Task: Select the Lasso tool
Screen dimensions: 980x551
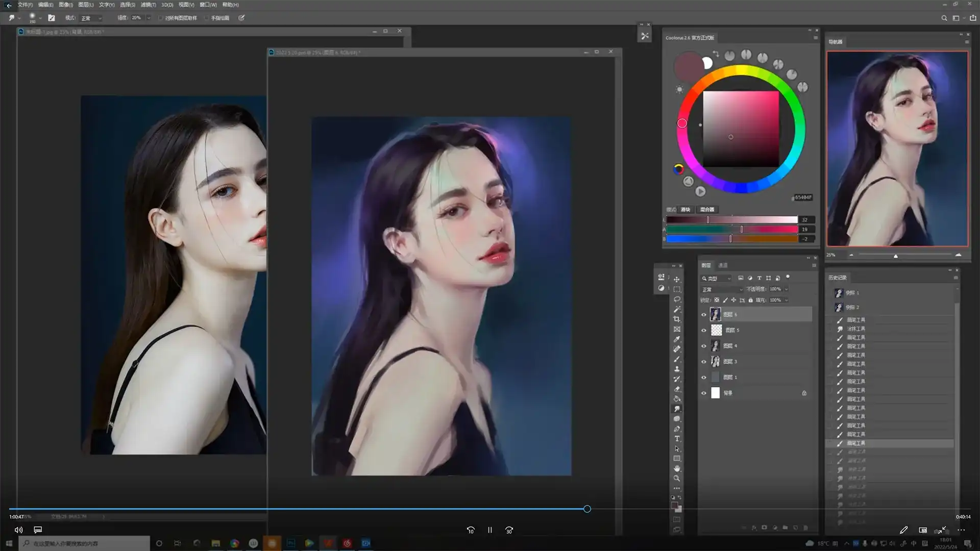Action: 677,299
